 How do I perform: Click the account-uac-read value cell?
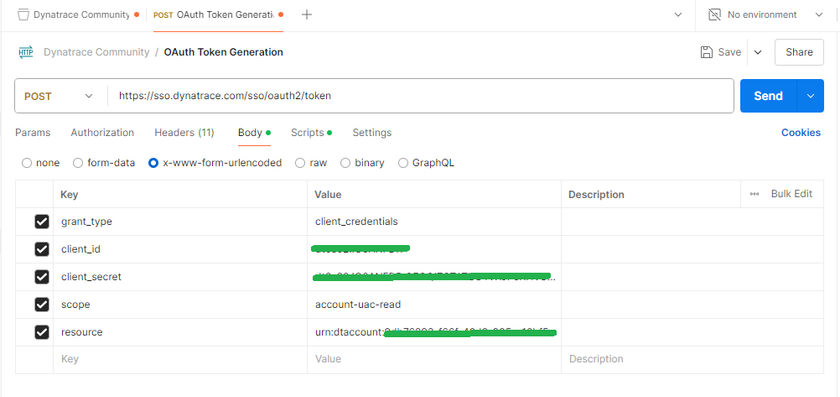point(434,304)
